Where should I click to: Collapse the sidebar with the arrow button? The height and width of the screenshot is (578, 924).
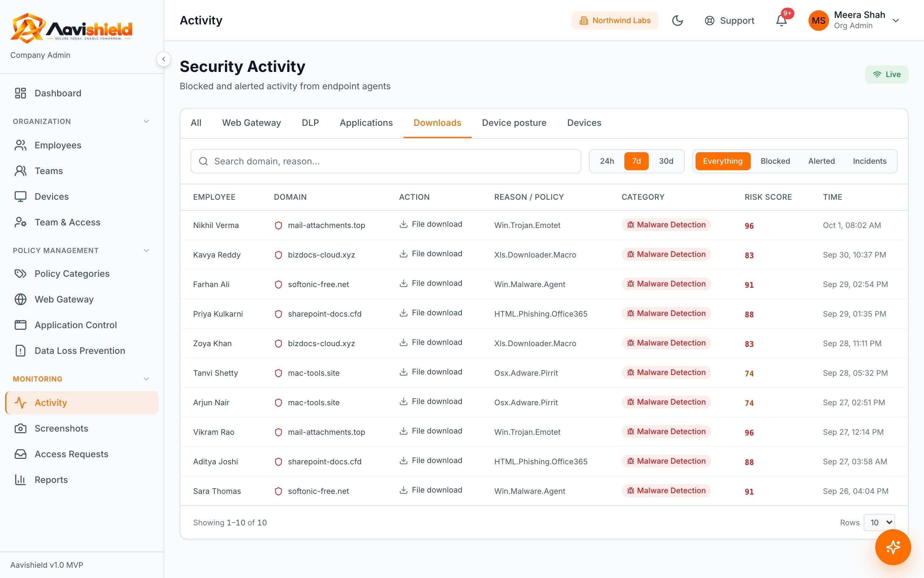(x=163, y=59)
